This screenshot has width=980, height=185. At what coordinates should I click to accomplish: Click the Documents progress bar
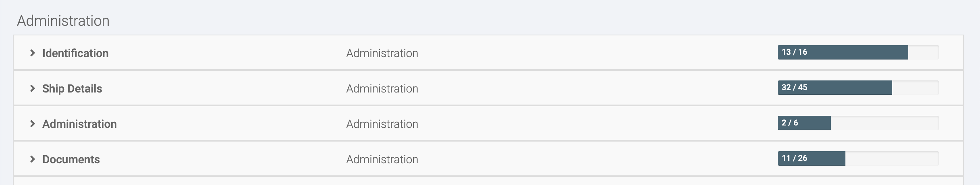(x=857, y=158)
